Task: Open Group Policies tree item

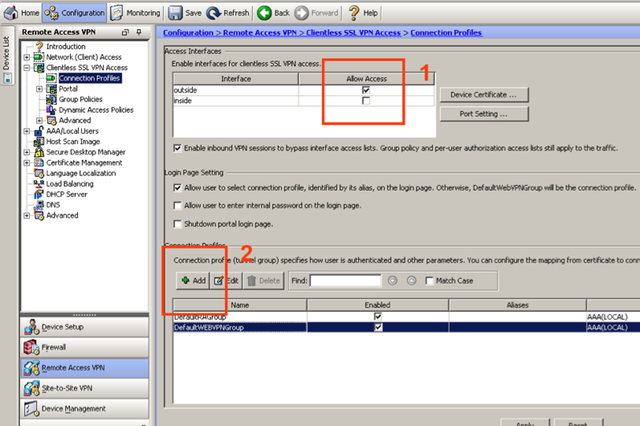Action: 80,99
